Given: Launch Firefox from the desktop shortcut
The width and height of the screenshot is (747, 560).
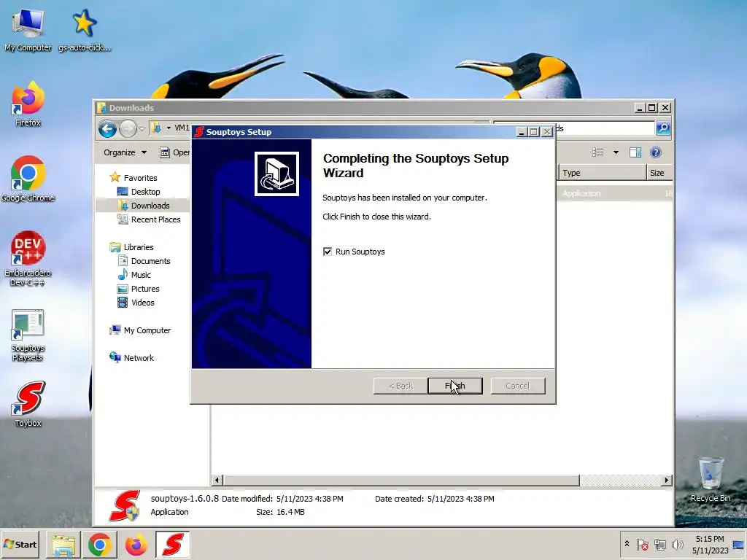Looking at the screenshot, I should [x=28, y=105].
